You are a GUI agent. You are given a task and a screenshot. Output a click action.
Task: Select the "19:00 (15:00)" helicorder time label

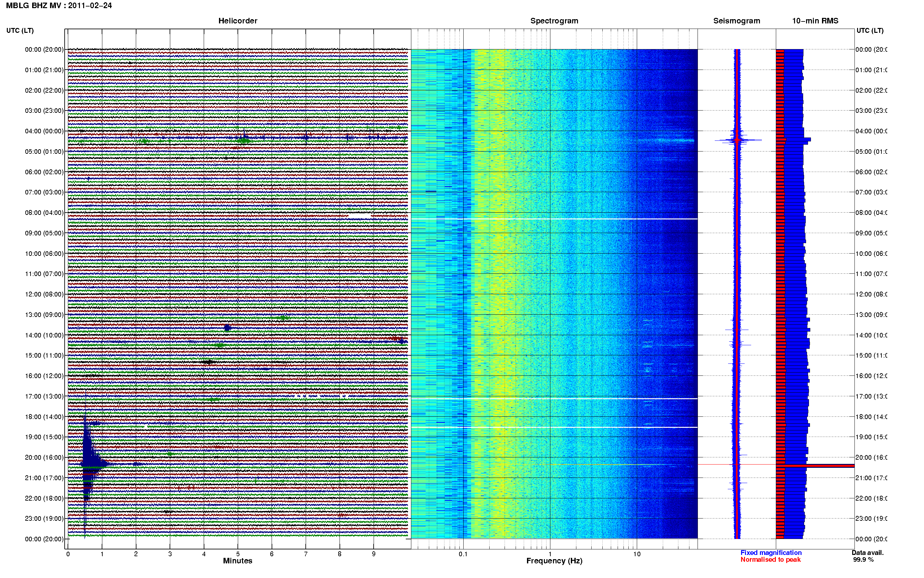click(x=44, y=437)
